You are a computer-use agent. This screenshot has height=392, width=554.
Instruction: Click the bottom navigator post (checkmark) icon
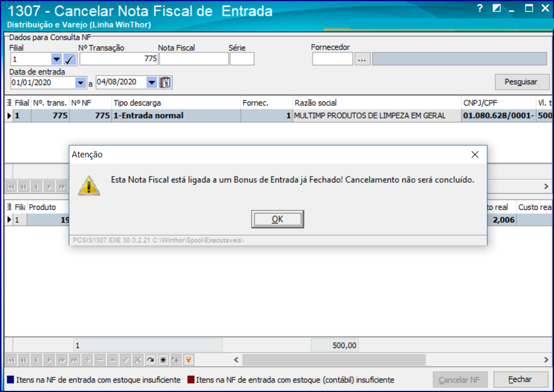tap(125, 360)
